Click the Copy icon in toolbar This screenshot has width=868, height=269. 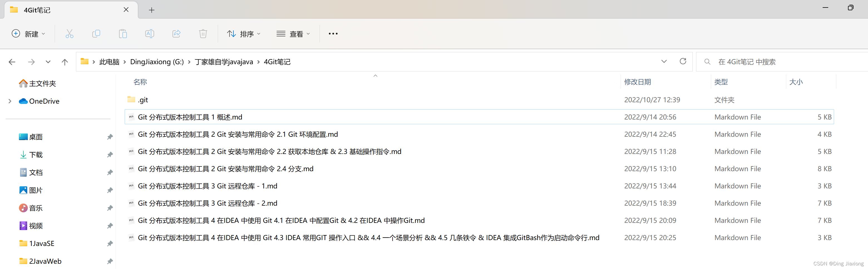pos(96,34)
